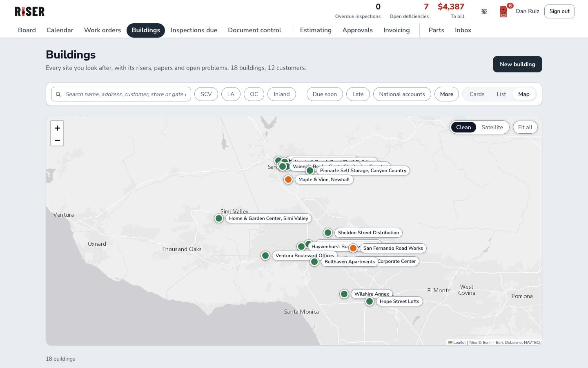Toggle the Due soon filter
Screen dimensions: 588x368
click(x=325, y=94)
